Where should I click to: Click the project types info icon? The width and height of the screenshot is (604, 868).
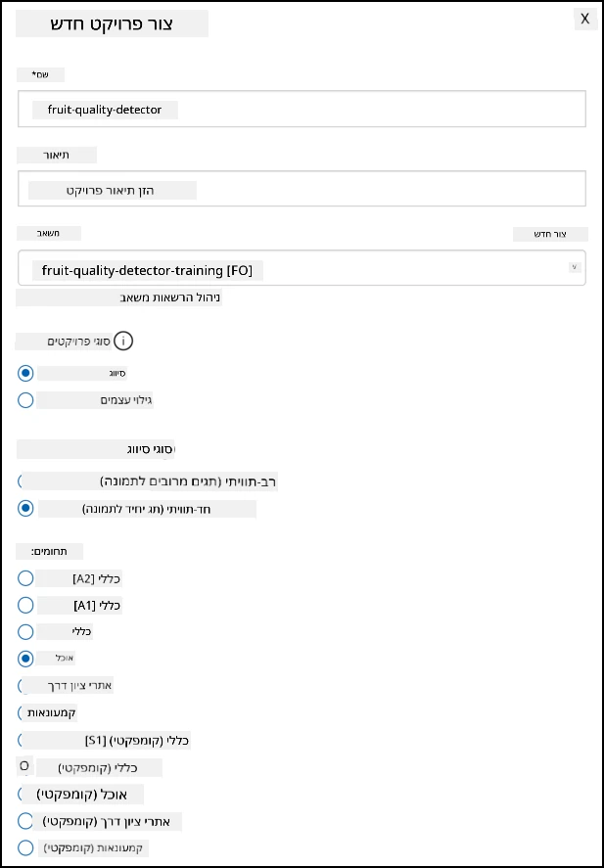(123, 342)
